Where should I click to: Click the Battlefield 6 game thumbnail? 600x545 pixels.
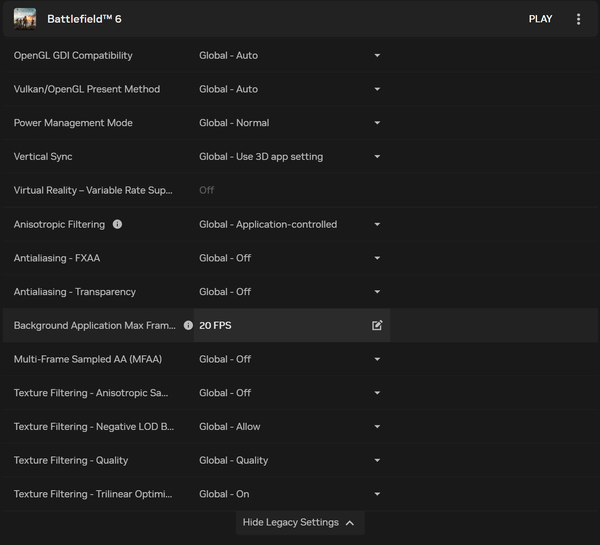pyautogui.click(x=25, y=19)
